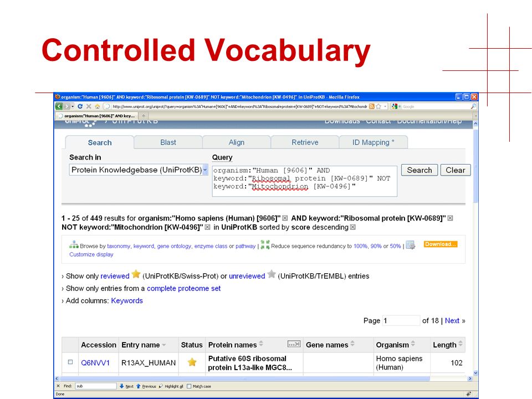Sort by Gene names column arrows
The height and width of the screenshot is (399, 532).
[x=352, y=344]
